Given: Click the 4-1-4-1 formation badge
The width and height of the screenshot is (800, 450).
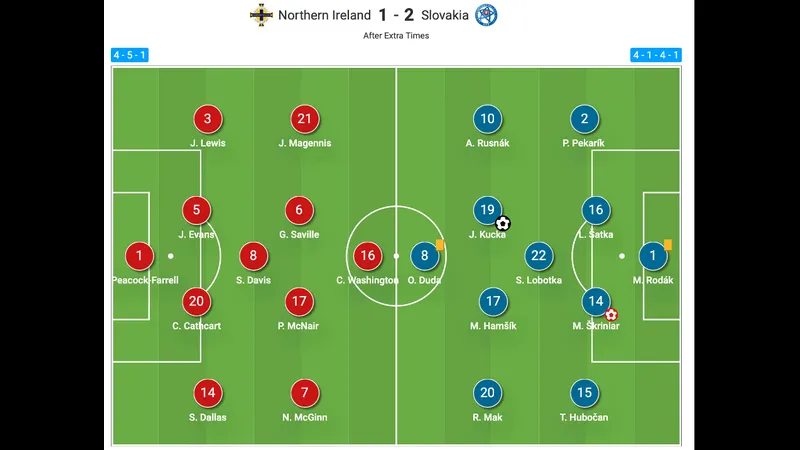Looking at the screenshot, I should [x=656, y=55].
